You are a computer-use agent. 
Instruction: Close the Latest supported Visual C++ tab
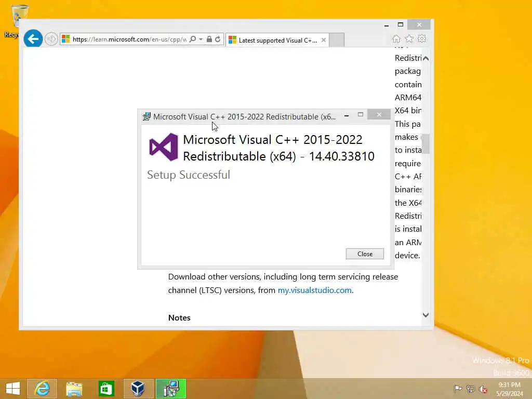tap(324, 40)
